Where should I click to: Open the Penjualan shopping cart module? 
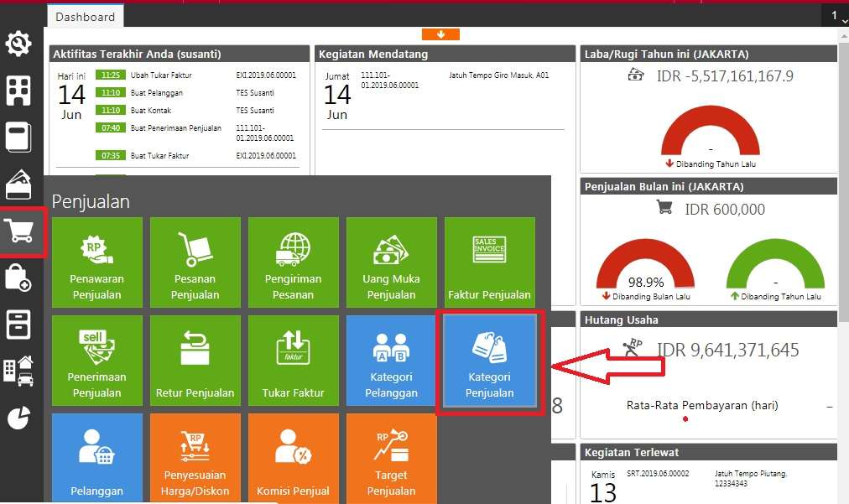click(19, 231)
